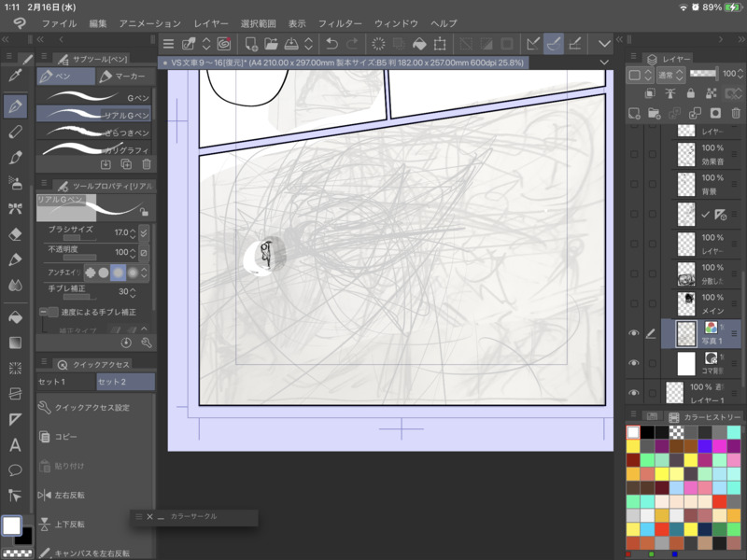
Task: Click the 左右反転 quick access button
Action: [x=70, y=495]
